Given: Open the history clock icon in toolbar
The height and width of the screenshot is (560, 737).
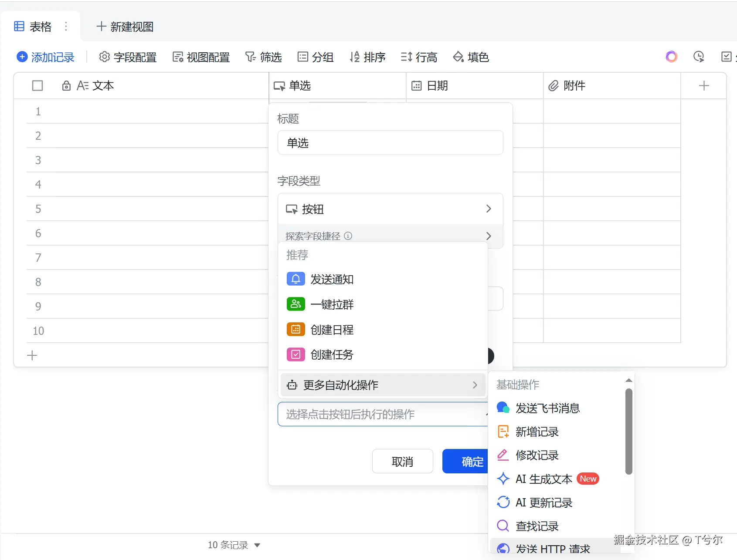Looking at the screenshot, I should click(x=699, y=57).
